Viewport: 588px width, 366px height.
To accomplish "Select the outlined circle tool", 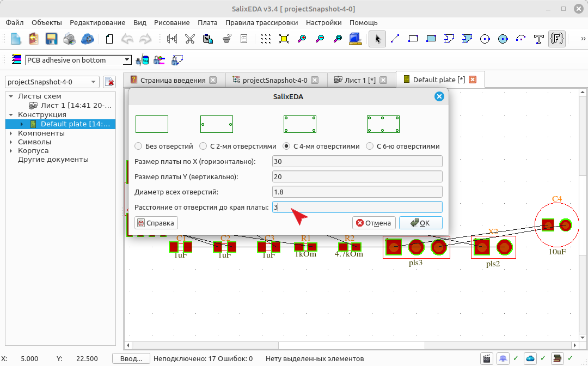I will pos(485,39).
